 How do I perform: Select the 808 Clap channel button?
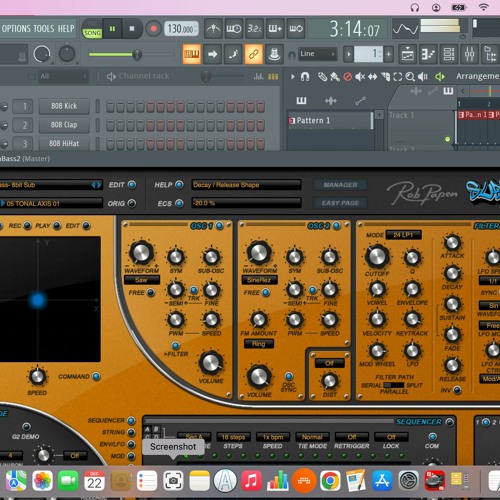64,125
